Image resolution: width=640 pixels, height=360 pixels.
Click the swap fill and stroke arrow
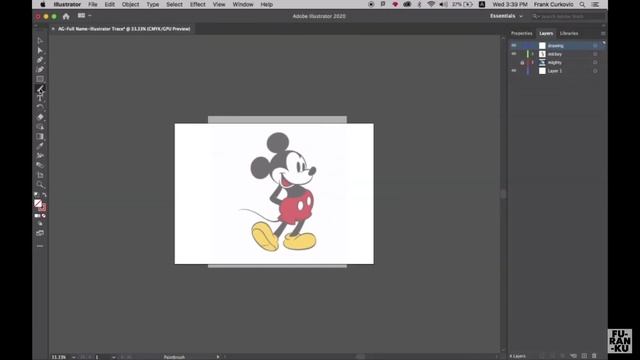tap(44, 195)
